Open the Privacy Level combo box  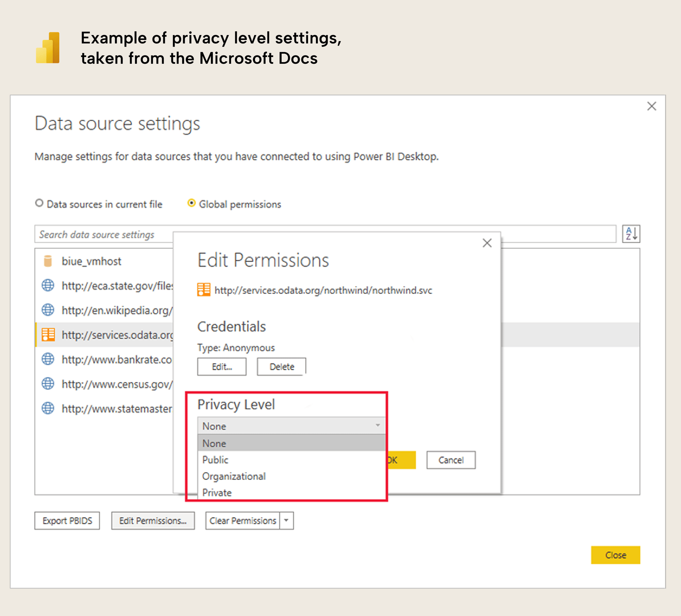291,426
